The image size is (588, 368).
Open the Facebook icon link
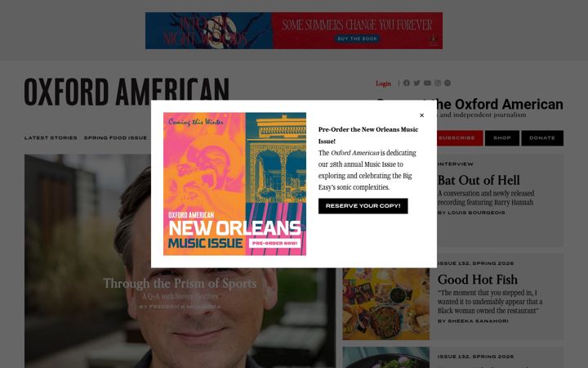point(407,83)
